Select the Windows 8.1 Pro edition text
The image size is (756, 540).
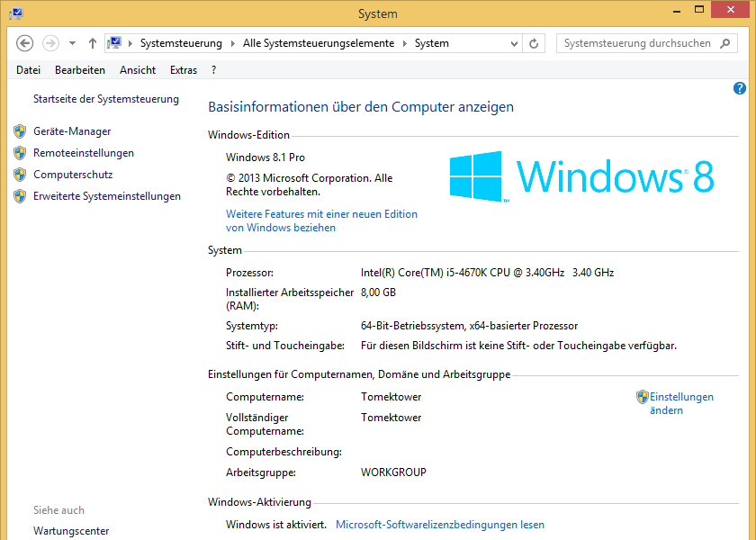(x=265, y=157)
